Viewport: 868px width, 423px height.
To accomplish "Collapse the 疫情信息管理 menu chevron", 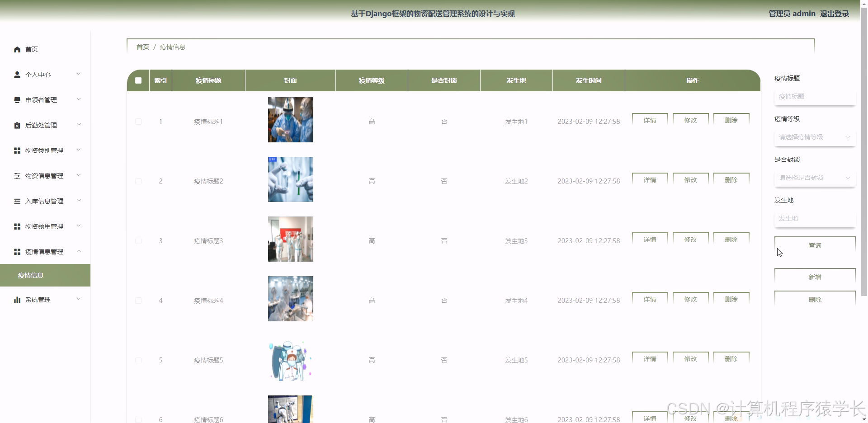I will (79, 251).
